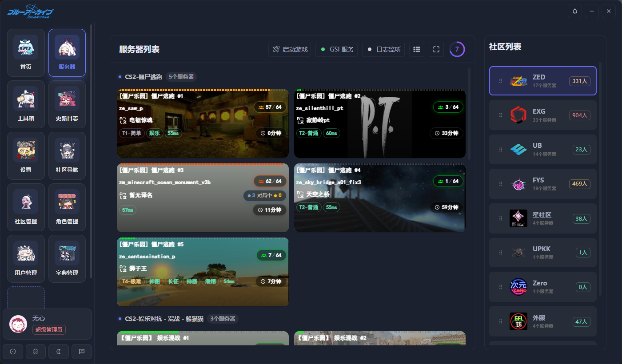Open the 工具箱 toolbox in sidebar
Viewport: 622px width, 364px height.
26,104
